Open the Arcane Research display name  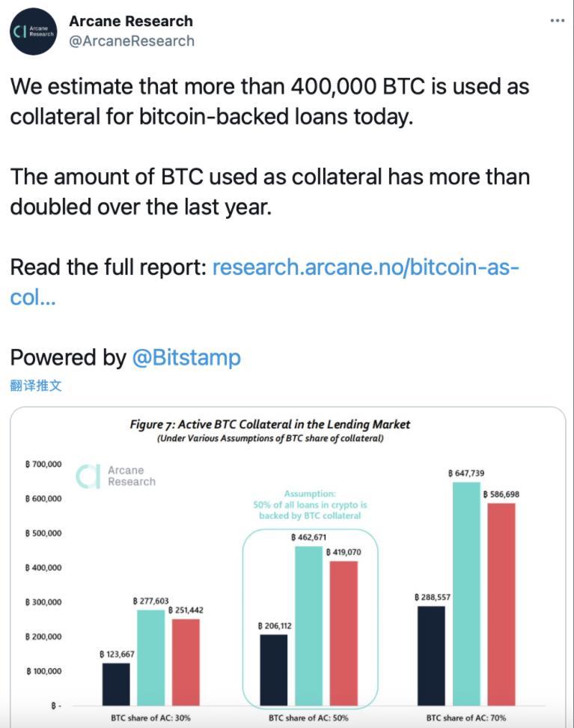(x=131, y=21)
